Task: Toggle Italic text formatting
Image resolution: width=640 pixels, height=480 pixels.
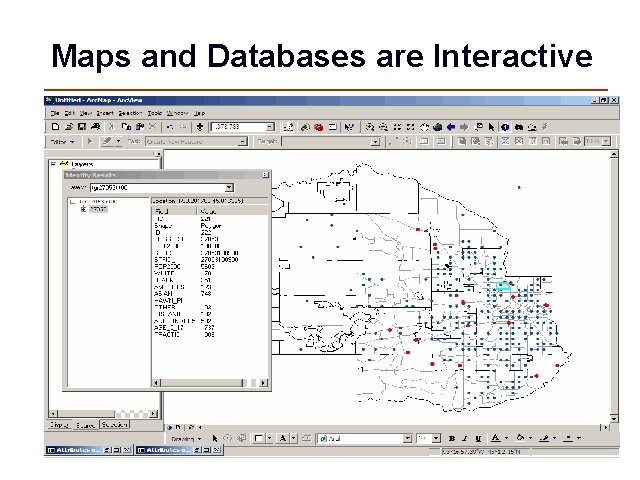Action: pyautogui.click(x=465, y=438)
